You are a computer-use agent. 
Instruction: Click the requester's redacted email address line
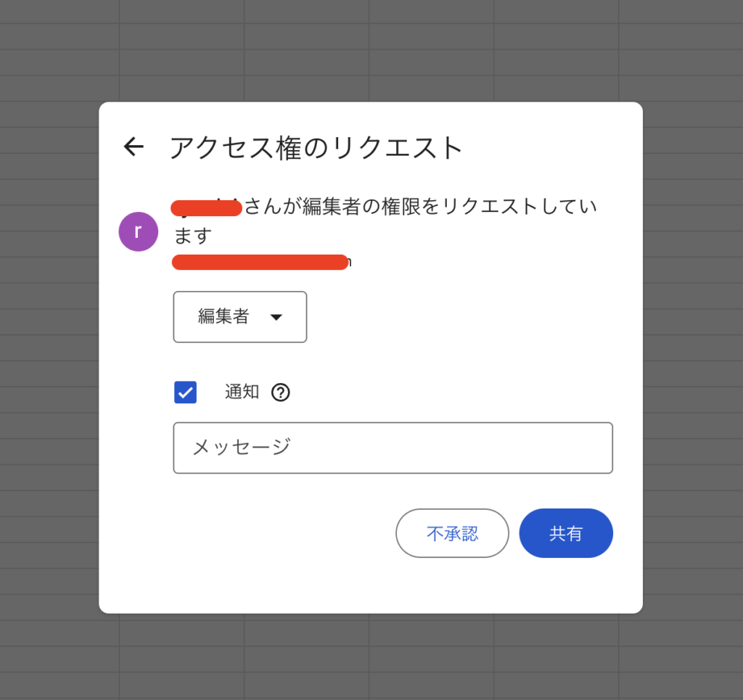click(x=260, y=262)
